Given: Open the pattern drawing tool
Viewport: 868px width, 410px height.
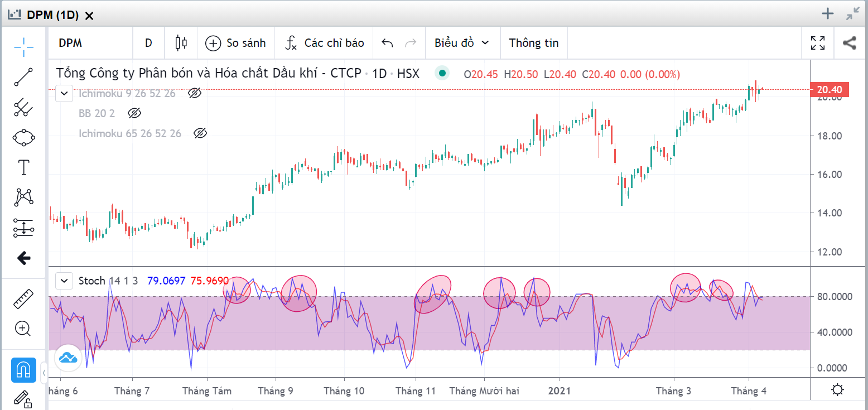Looking at the screenshot, I should [x=23, y=197].
